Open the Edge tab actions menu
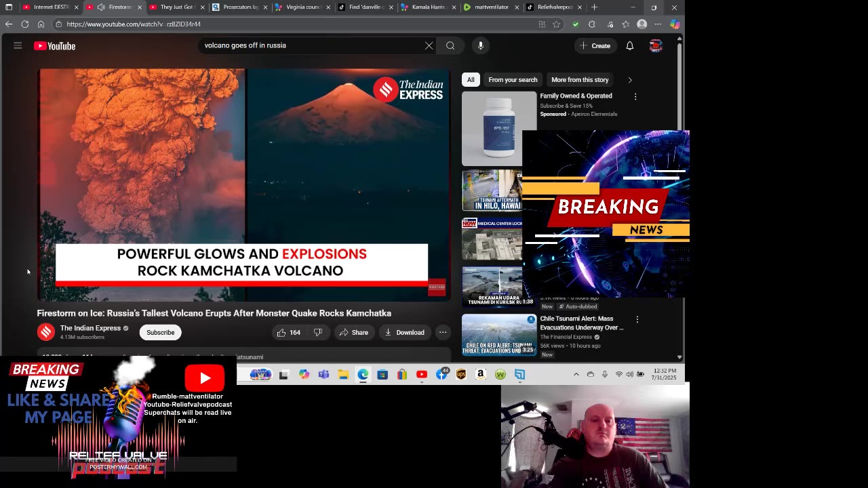This screenshot has width=868, height=488. tap(9, 7)
